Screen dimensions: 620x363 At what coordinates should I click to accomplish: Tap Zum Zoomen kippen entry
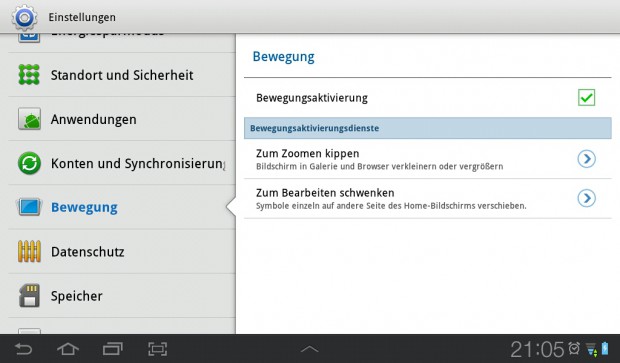pos(428,159)
